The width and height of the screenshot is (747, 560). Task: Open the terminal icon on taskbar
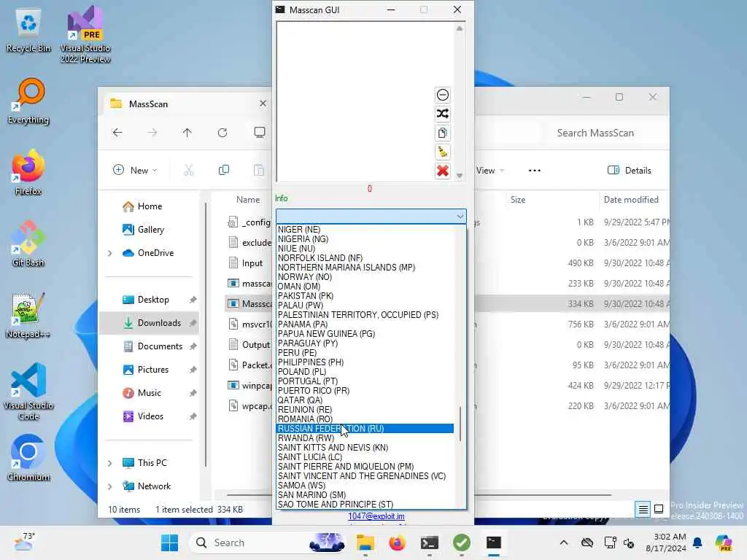coord(429,542)
